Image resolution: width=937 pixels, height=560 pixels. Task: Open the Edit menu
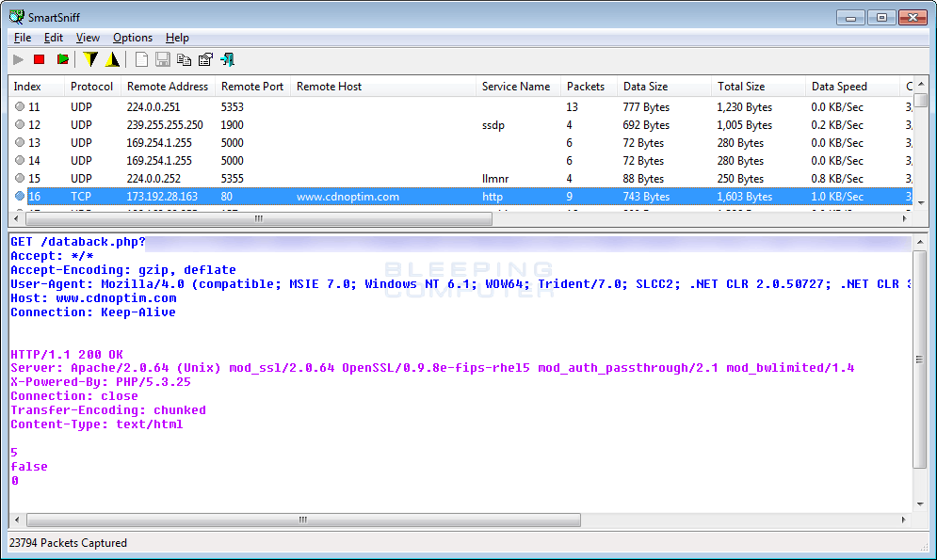(53, 38)
